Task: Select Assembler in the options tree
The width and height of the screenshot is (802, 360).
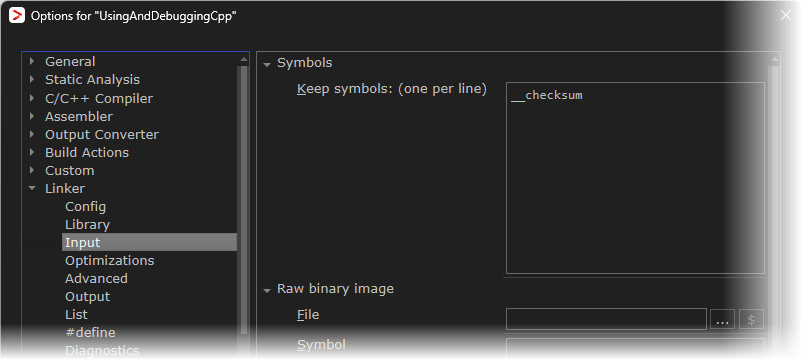Action: click(x=79, y=116)
